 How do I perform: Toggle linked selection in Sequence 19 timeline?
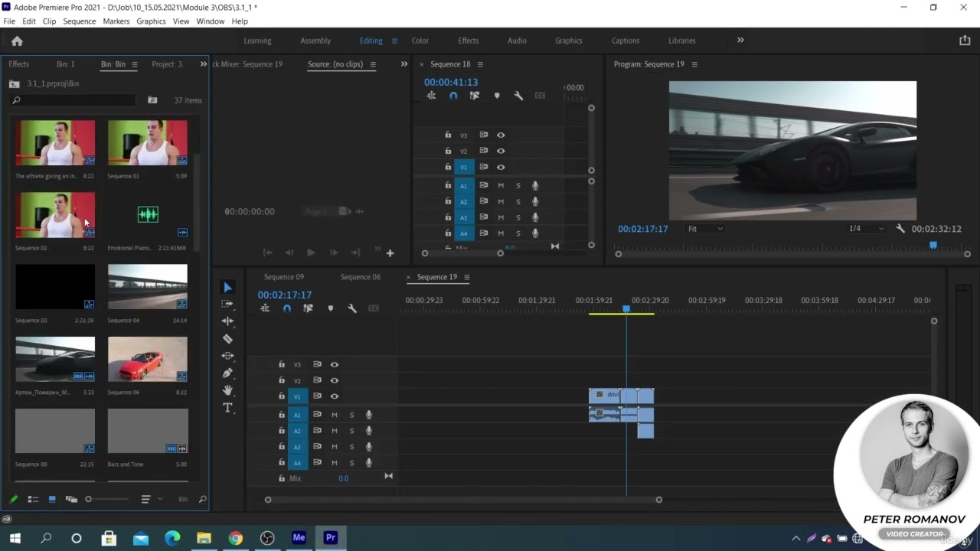tap(308, 308)
